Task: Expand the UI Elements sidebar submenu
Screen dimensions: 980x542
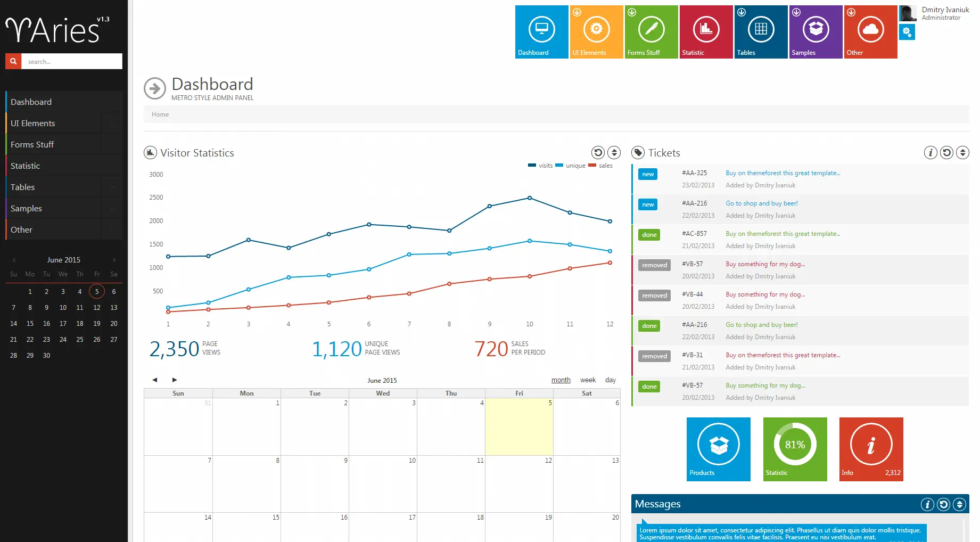Action: point(112,123)
